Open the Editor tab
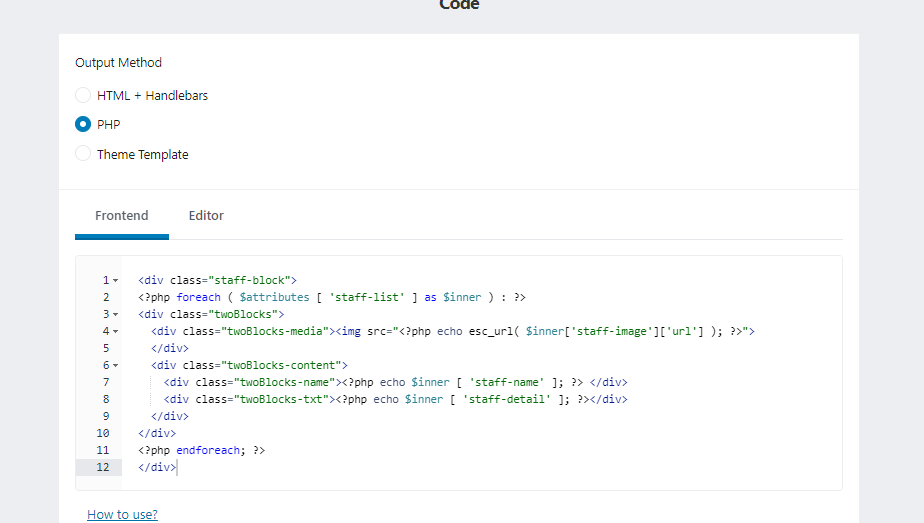 [x=206, y=216]
